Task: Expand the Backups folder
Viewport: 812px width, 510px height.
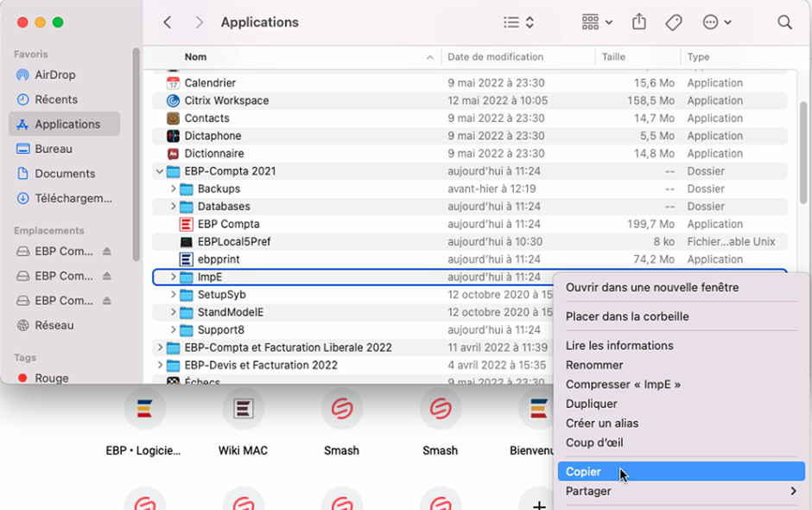Action: pyautogui.click(x=173, y=188)
